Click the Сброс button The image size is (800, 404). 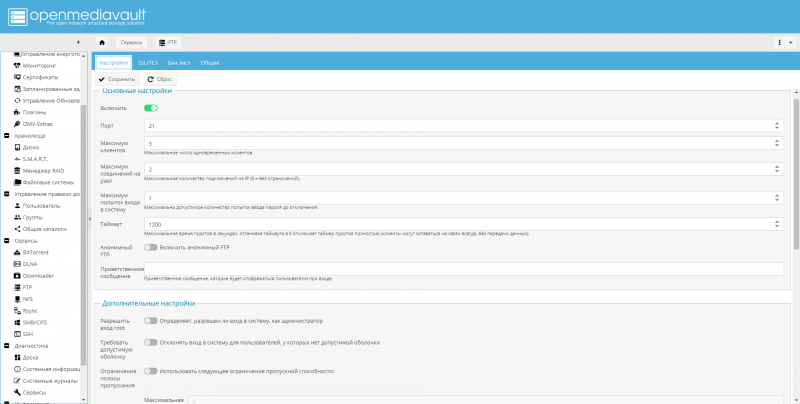160,79
